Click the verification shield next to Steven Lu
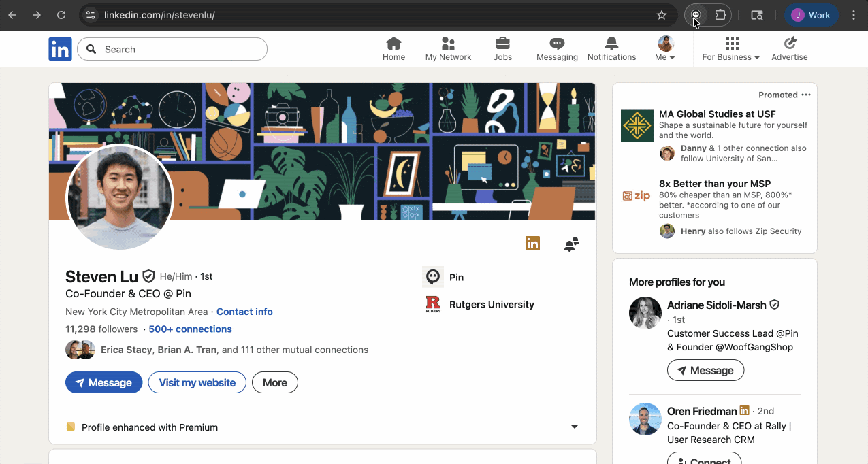 [x=148, y=276]
